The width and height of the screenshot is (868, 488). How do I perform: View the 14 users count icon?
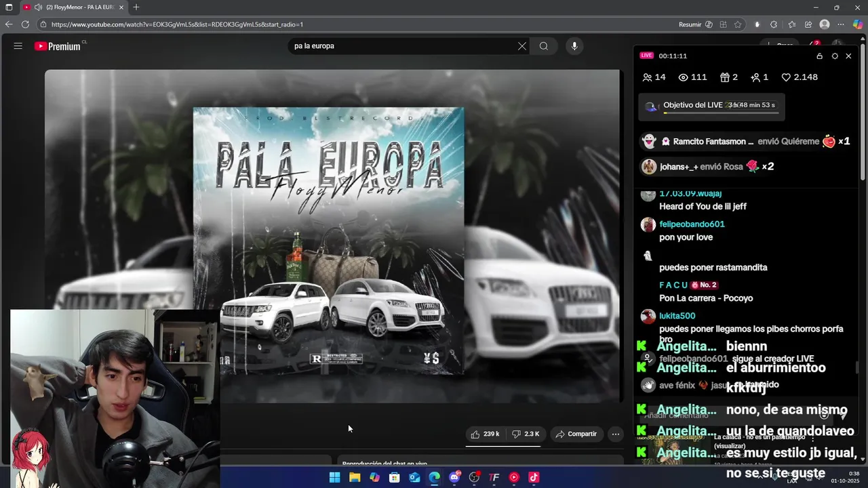654,77
